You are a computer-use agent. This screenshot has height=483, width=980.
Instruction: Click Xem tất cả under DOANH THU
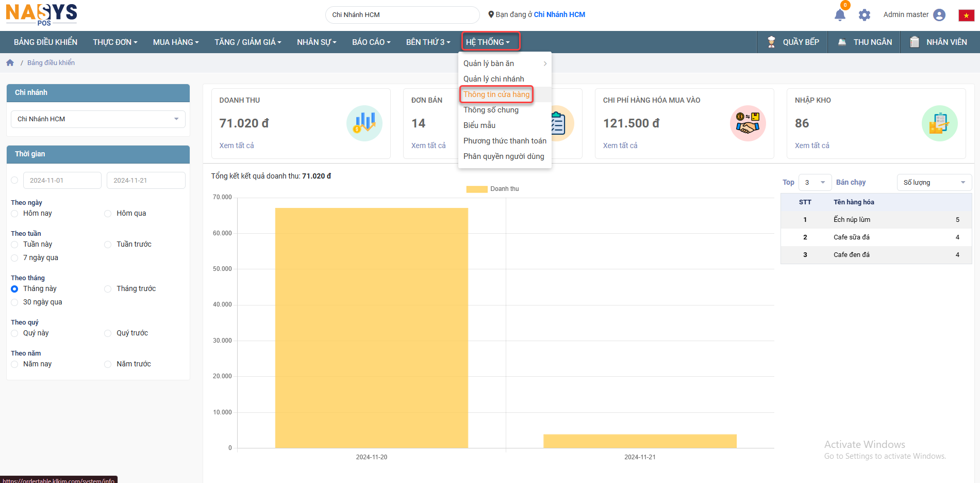tap(237, 146)
